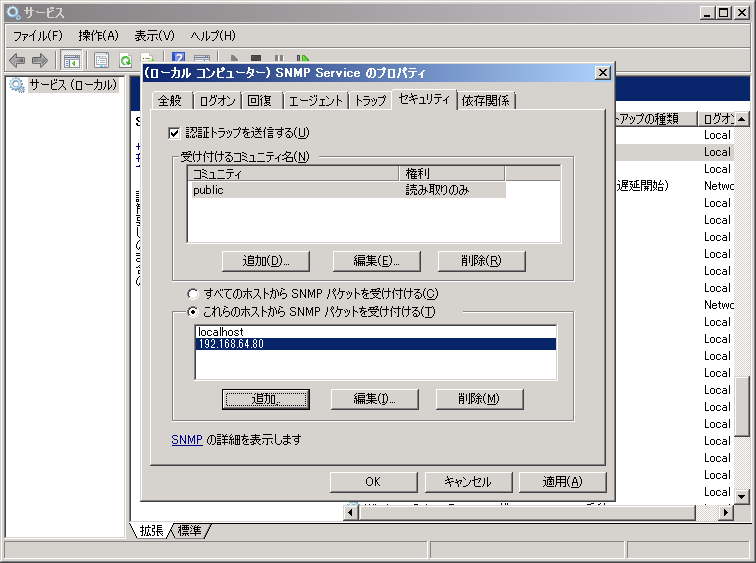Click Services horizontal scroll left arrow
Viewport: 756px width, 563px height.
[x=351, y=512]
